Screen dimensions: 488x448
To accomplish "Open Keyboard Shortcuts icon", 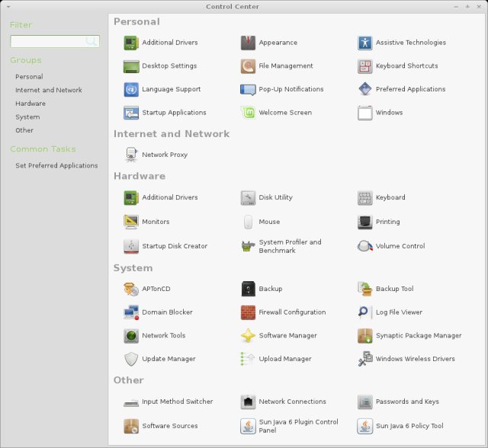I will (364, 66).
